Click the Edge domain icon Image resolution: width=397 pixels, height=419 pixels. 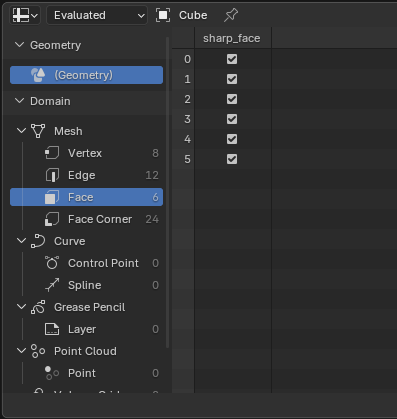(52, 175)
